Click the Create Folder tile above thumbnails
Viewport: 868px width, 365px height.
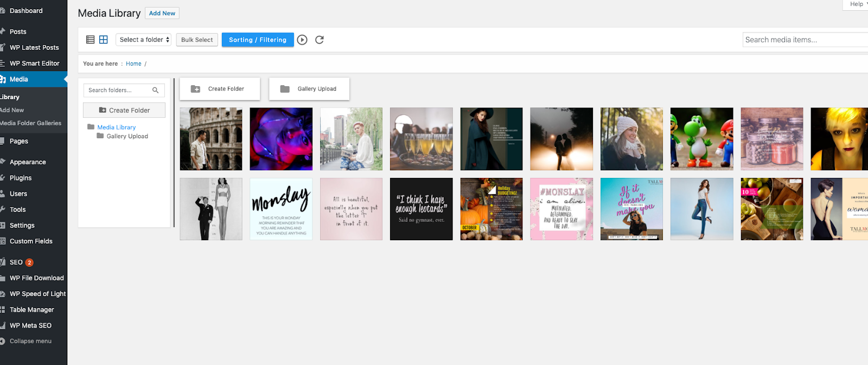220,89
